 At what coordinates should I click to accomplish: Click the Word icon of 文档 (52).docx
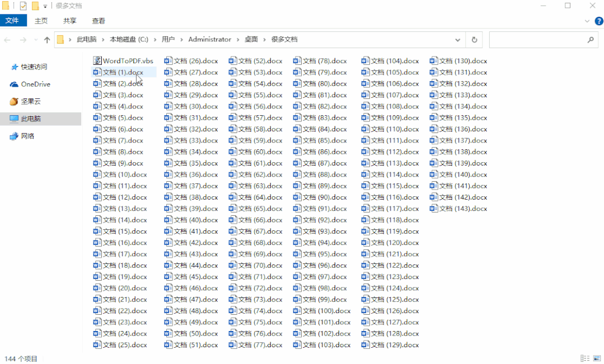232,61
